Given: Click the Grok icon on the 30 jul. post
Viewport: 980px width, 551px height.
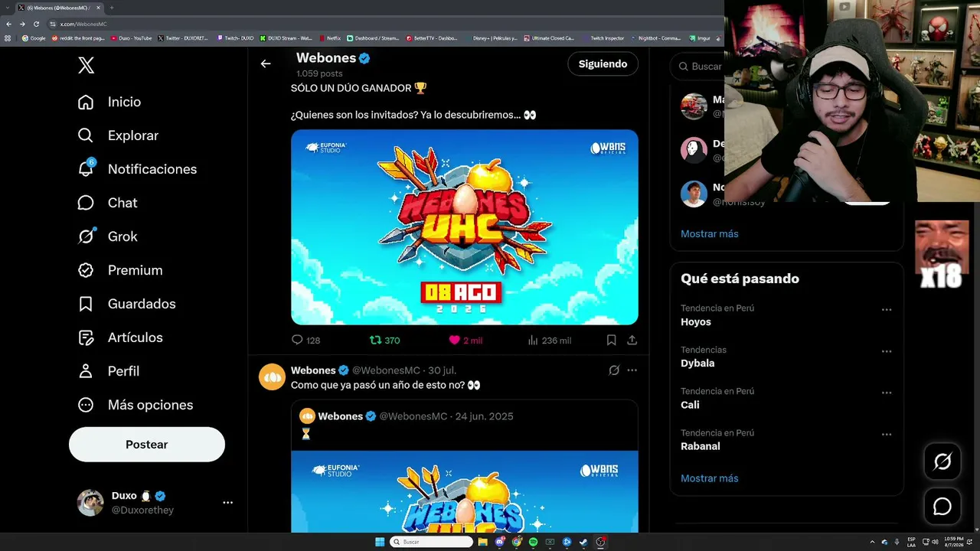Looking at the screenshot, I should [614, 370].
